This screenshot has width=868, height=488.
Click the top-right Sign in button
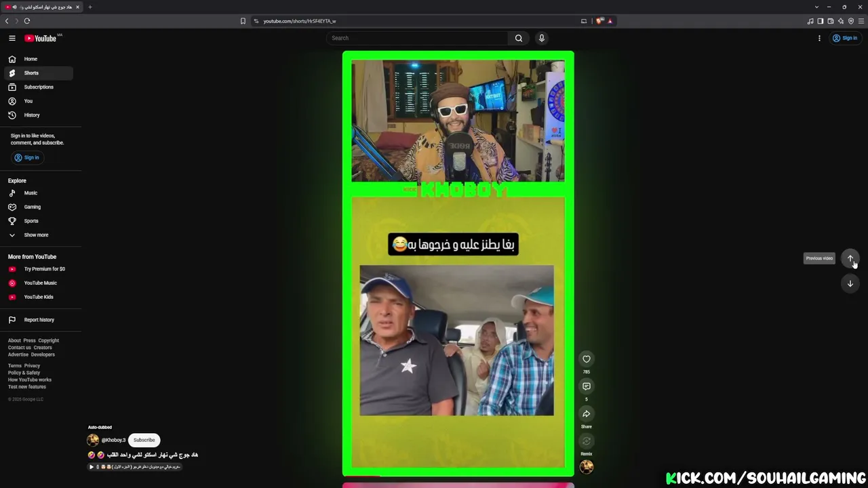pyautogui.click(x=845, y=38)
